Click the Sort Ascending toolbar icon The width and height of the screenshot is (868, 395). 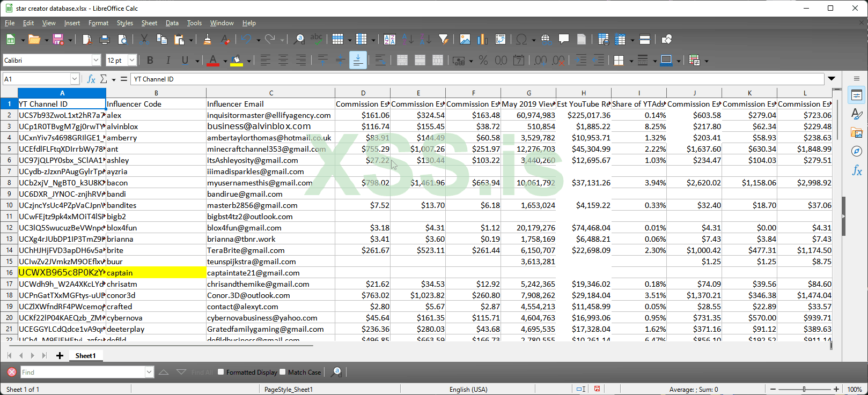[x=408, y=40]
